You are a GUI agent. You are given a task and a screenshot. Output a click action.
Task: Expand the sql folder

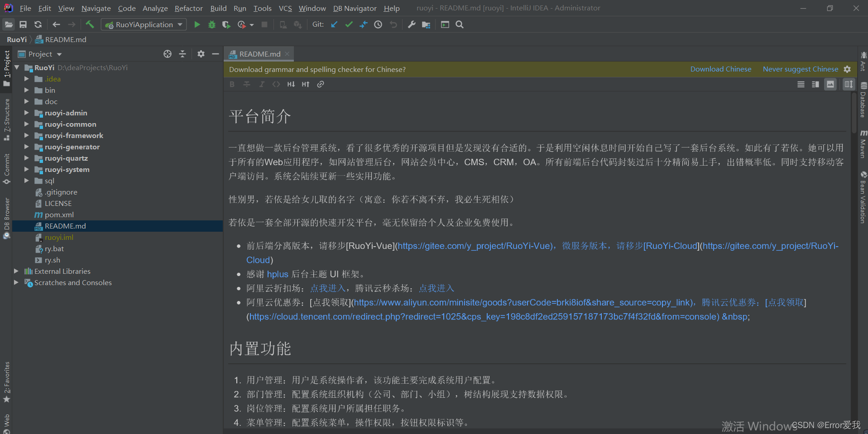[26, 181]
